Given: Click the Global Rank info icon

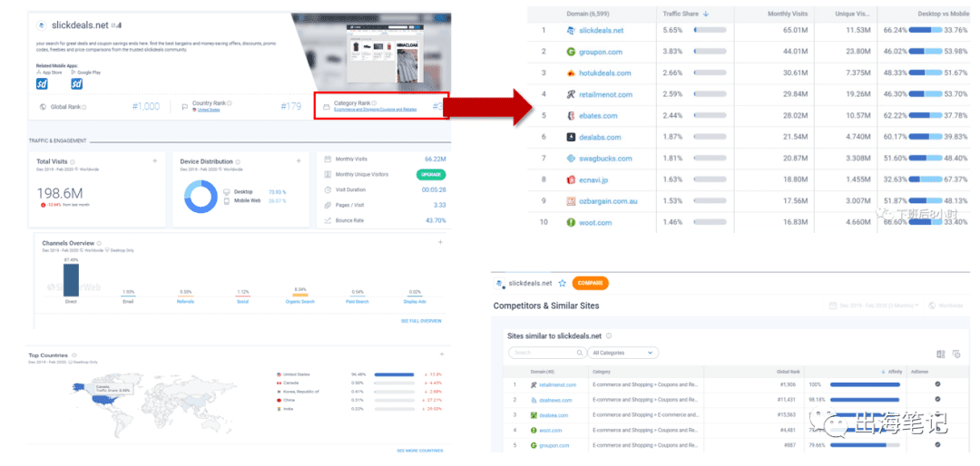Looking at the screenshot, I should coord(84,108).
